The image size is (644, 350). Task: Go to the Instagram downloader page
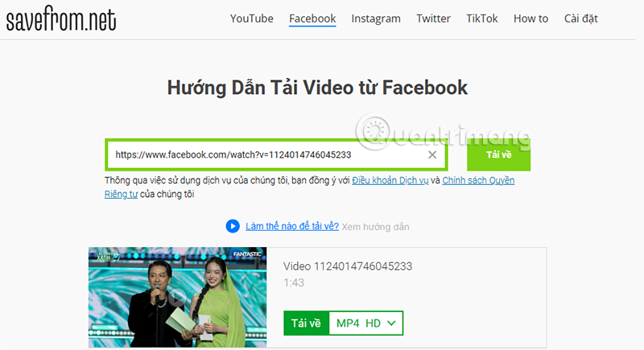(376, 19)
